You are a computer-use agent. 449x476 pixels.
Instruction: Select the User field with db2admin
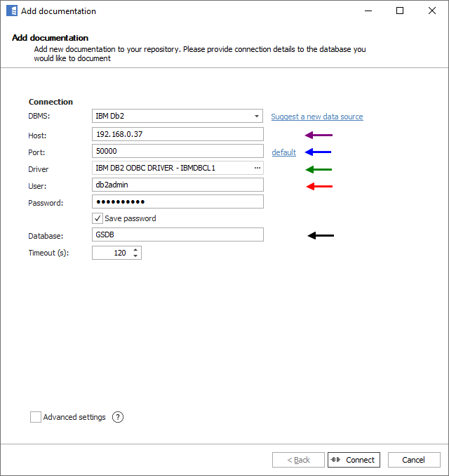177,185
